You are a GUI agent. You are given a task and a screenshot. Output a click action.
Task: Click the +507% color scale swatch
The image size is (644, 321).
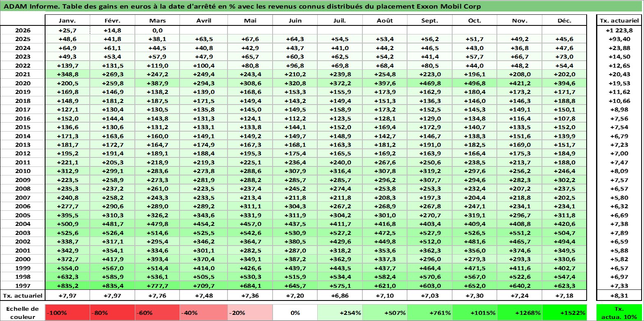click(385, 313)
